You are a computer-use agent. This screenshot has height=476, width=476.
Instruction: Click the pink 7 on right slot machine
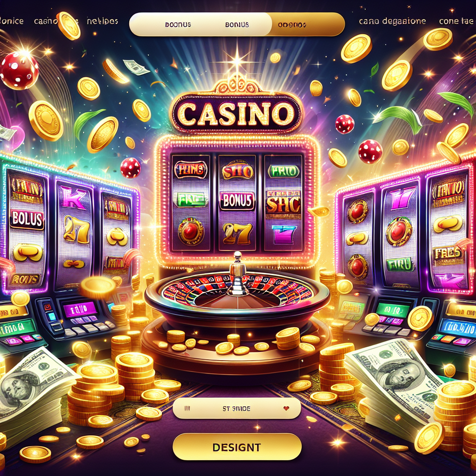point(402,198)
